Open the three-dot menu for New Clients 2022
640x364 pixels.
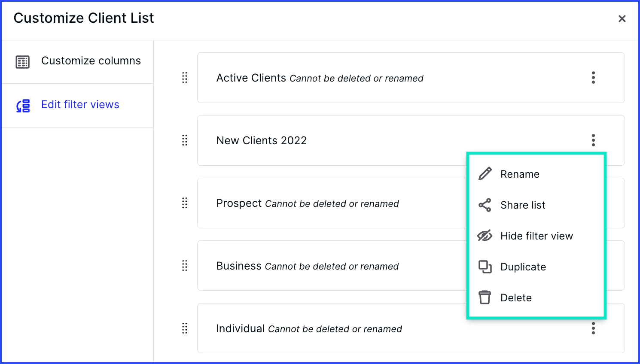[593, 140]
